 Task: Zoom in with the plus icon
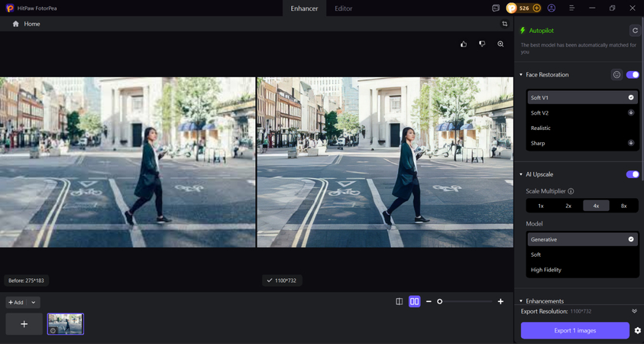(500, 302)
